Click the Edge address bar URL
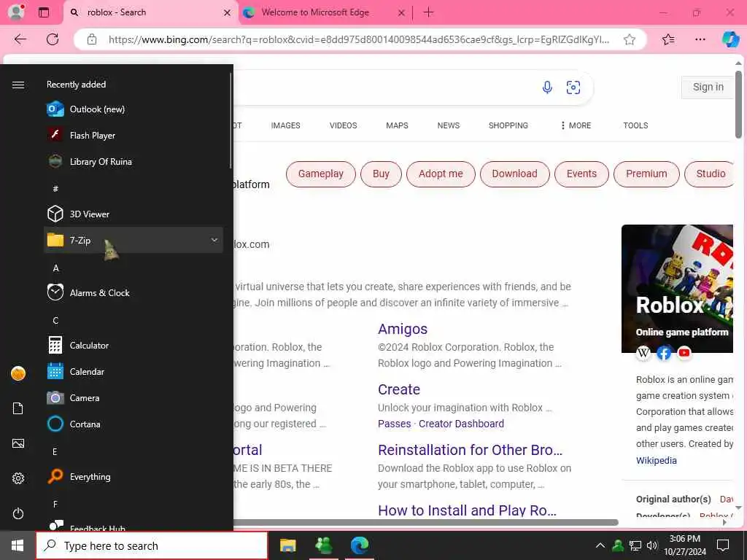 [359, 39]
